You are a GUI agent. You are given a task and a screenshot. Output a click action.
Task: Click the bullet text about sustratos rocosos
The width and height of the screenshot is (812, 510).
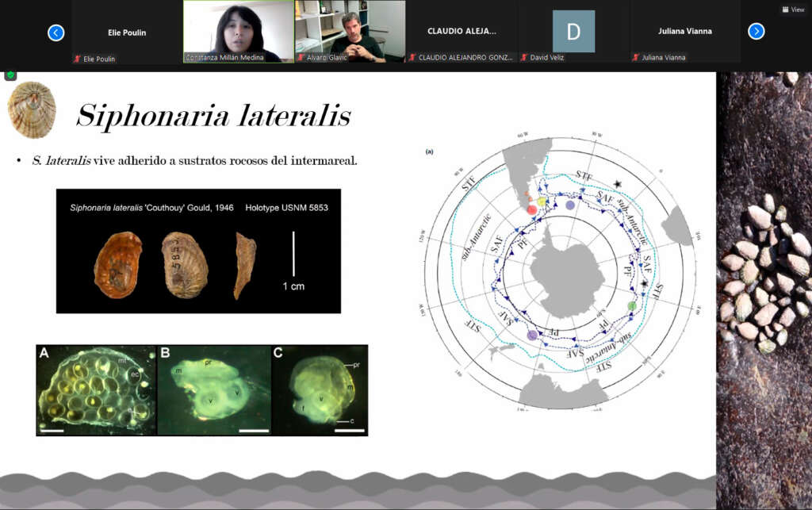[x=194, y=160]
